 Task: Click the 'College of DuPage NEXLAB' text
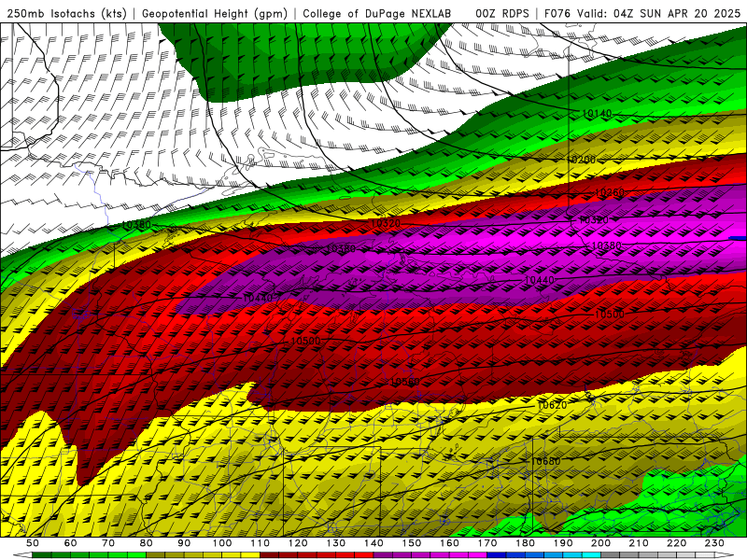(377, 13)
